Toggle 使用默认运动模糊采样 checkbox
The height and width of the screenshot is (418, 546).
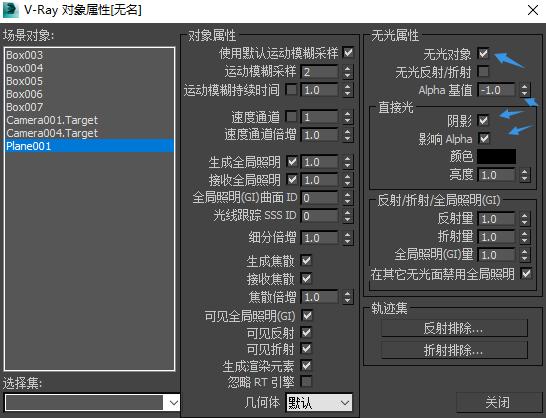click(348, 53)
